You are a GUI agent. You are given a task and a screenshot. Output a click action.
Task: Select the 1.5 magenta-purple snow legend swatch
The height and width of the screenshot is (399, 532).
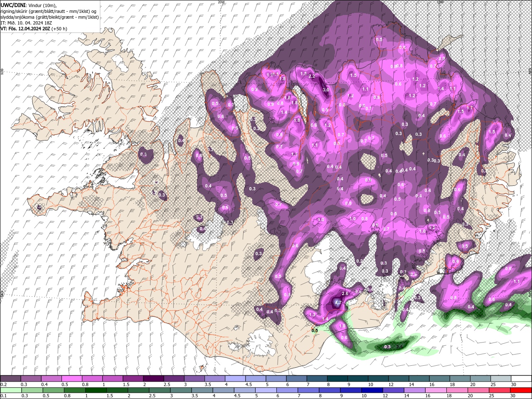[133, 379]
